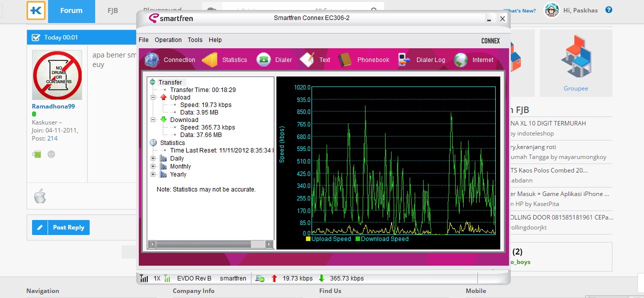Open the Phonebook toolbar button

[x=364, y=60]
